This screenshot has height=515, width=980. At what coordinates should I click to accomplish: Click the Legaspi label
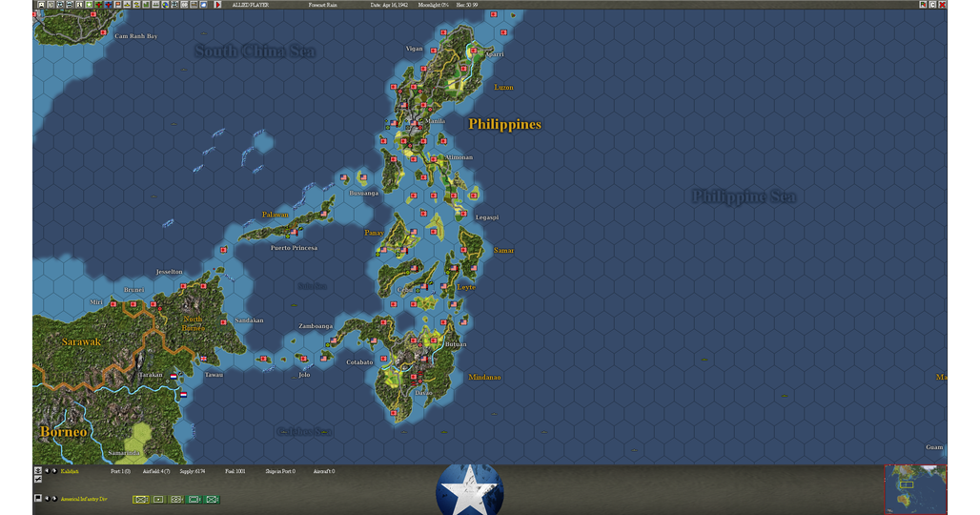(487, 217)
